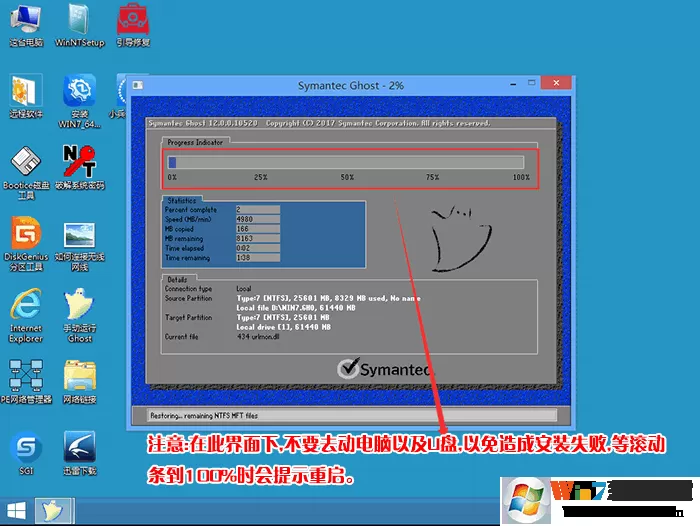
Task: Open the 远程软件 remote software icon
Action: pyautogui.click(x=26, y=97)
